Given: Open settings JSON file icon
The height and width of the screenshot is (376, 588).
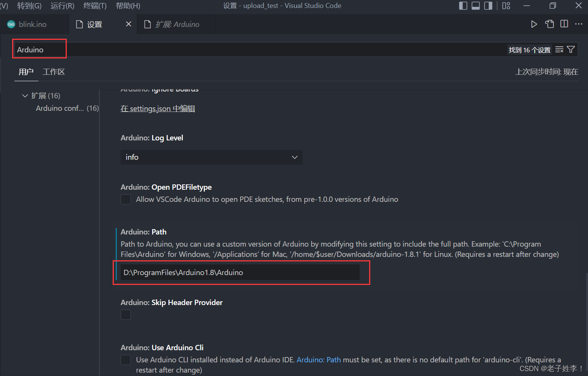Looking at the screenshot, I should (x=549, y=24).
